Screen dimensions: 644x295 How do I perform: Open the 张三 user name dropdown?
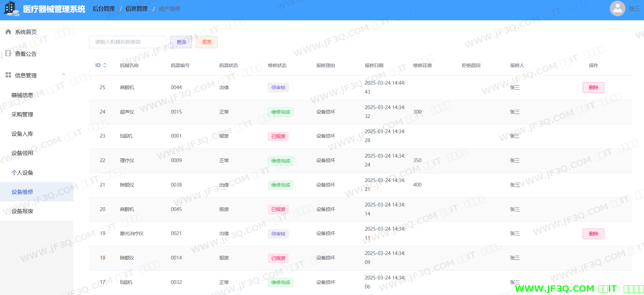pos(634,9)
